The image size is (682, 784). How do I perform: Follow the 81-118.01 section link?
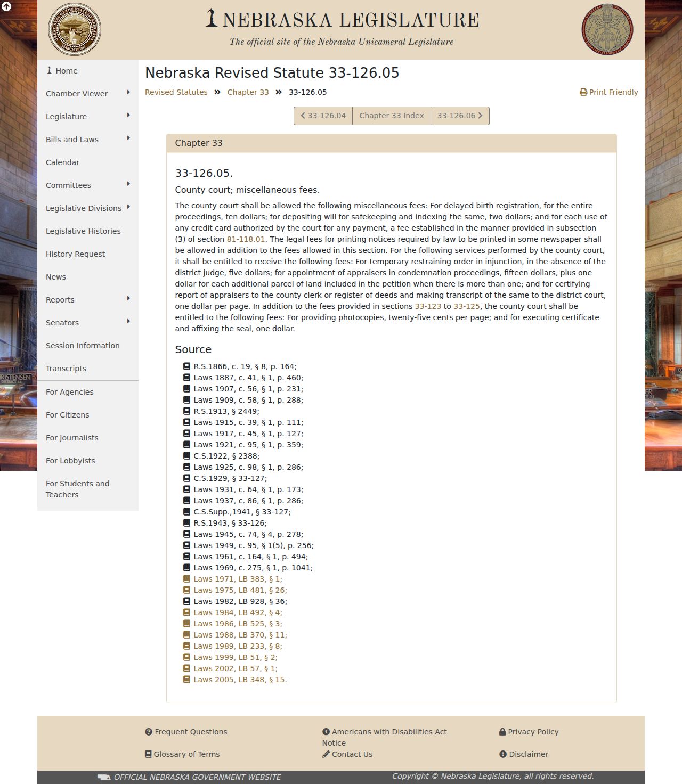pyautogui.click(x=246, y=239)
